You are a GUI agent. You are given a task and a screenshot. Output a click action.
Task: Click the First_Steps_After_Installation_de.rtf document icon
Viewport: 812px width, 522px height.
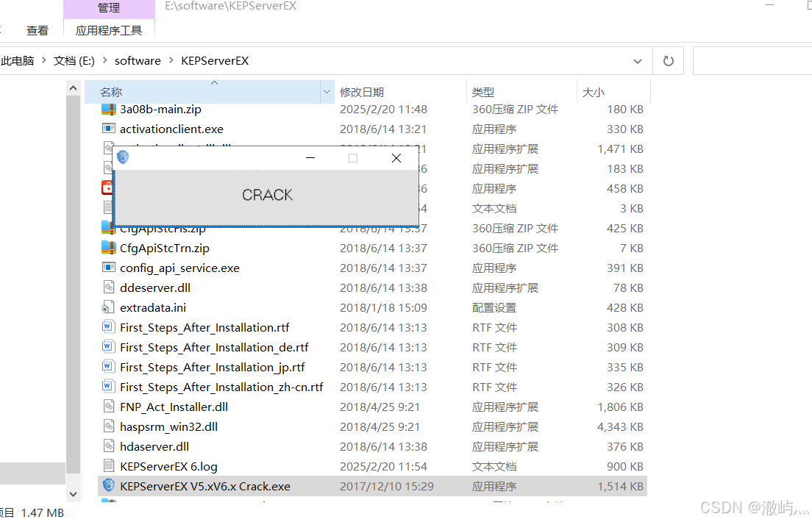pos(107,347)
